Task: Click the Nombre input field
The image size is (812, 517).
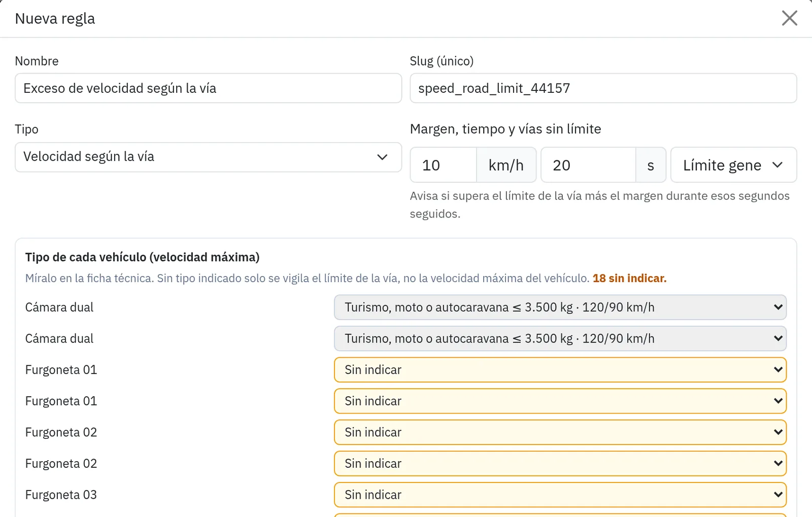Action: point(208,88)
